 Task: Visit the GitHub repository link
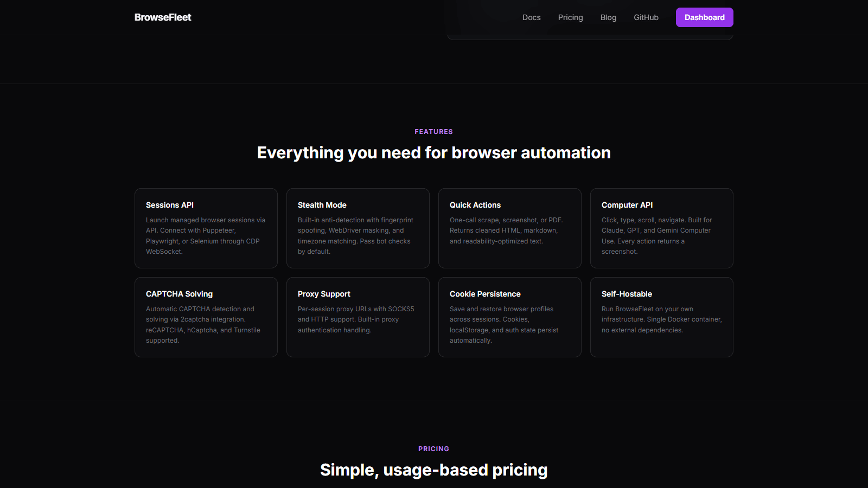point(646,17)
